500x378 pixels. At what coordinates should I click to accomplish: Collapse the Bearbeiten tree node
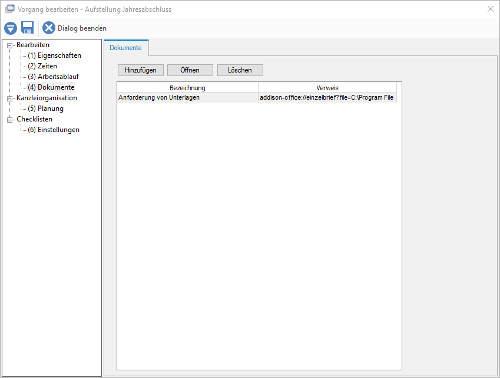[x=10, y=45]
